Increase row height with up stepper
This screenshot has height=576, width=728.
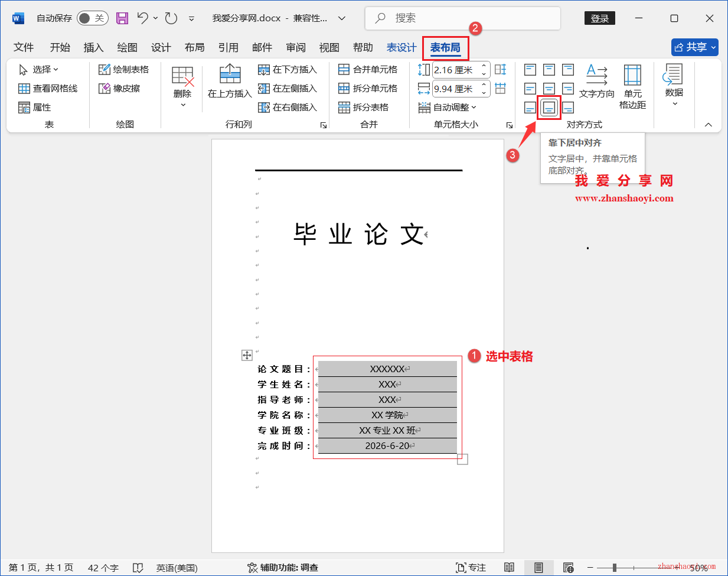click(x=484, y=66)
